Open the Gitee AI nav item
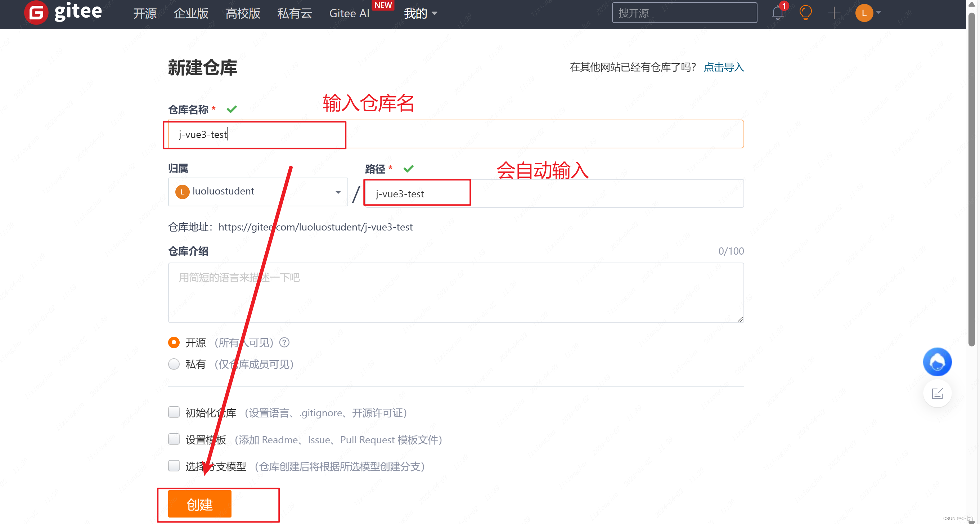Viewport: 980px width, 524px height. 349,13
